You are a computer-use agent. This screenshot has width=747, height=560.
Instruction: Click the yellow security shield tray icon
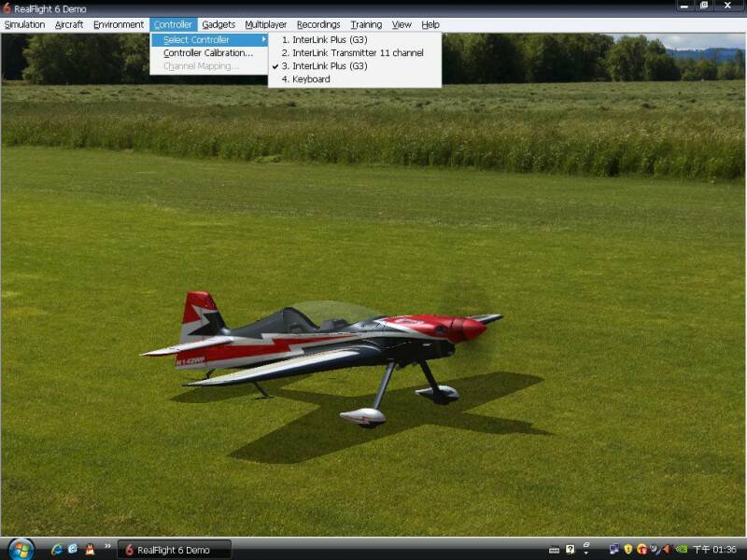[627, 550]
